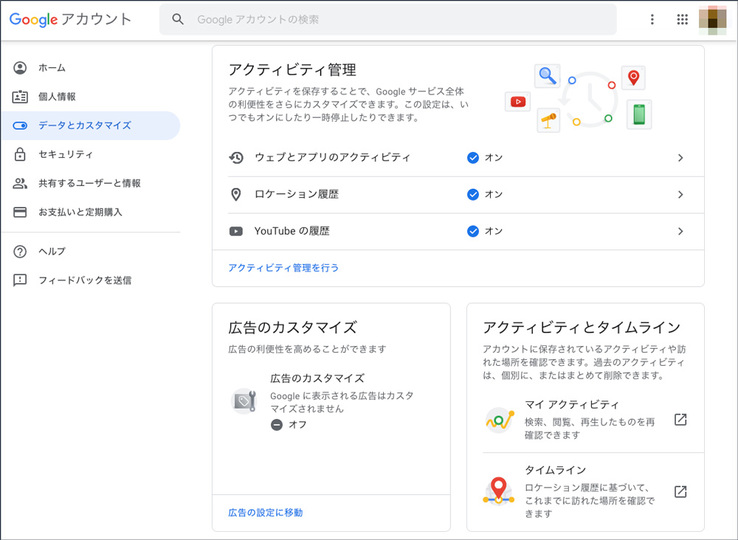Viewport: 738px width, 540px height.
Task: Toggle ロケーション履歴 オン checkmark
Action: pyautogui.click(x=473, y=194)
